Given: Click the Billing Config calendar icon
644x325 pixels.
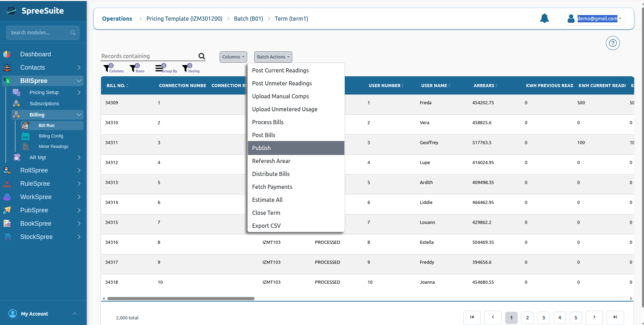Looking at the screenshot, I should tap(26, 136).
